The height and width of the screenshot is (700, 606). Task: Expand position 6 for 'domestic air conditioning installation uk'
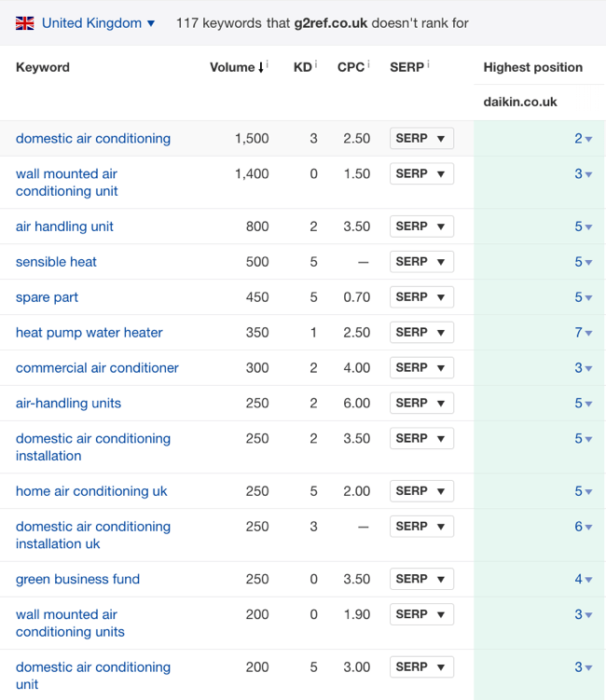coord(584,527)
